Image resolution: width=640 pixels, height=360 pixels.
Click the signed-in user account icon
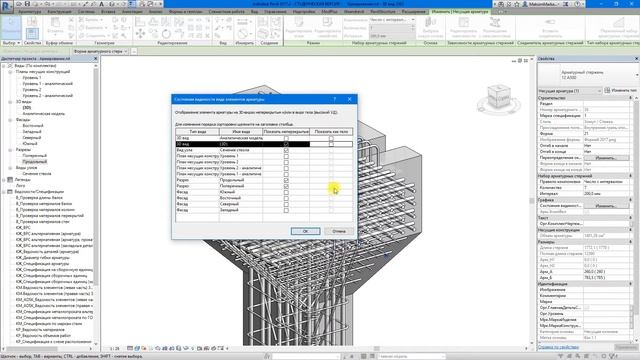tap(525, 4)
